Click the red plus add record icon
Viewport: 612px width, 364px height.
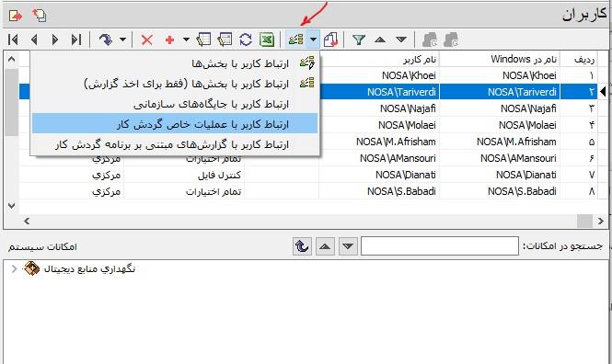pyautogui.click(x=169, y=40)
